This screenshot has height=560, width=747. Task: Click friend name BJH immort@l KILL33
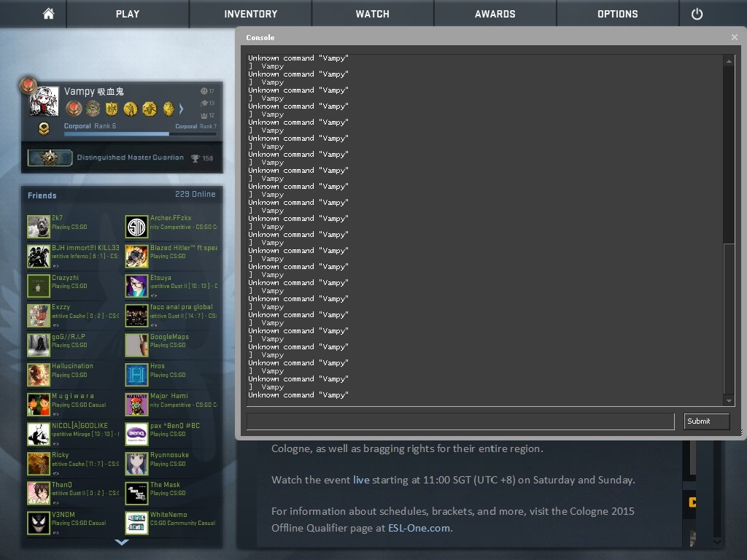click(x=85, y=248)
